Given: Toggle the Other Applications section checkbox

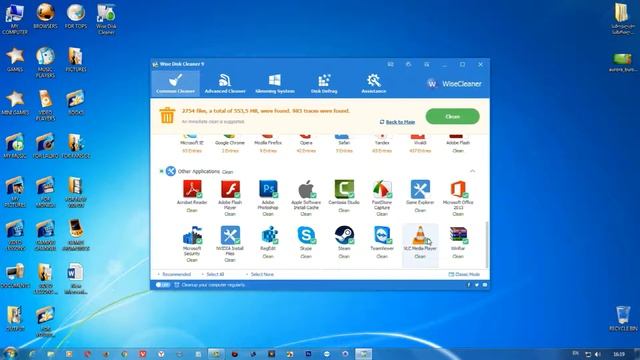Looking at the screenshot, I should [162, 171].
